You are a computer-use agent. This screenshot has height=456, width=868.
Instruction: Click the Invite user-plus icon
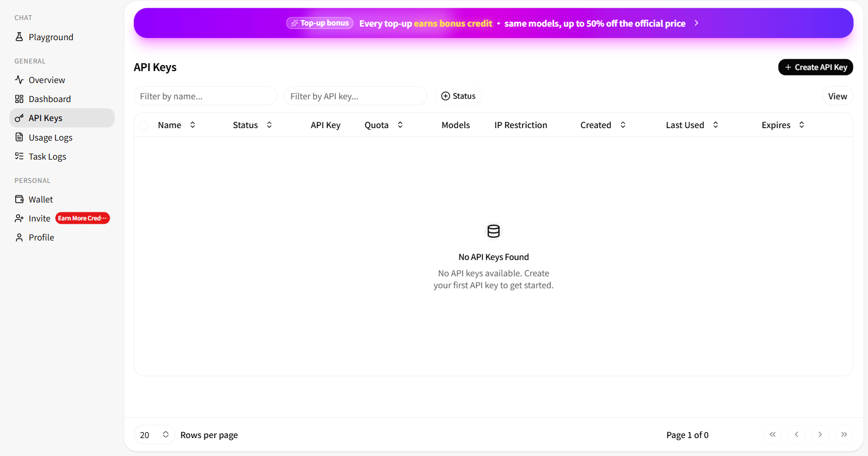coord(19,218)
